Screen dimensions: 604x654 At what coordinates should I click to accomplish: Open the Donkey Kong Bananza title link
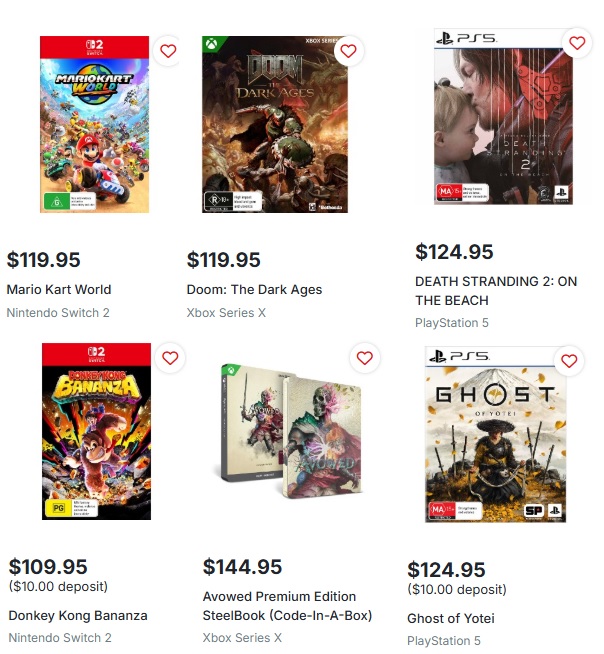coord(78,616)
